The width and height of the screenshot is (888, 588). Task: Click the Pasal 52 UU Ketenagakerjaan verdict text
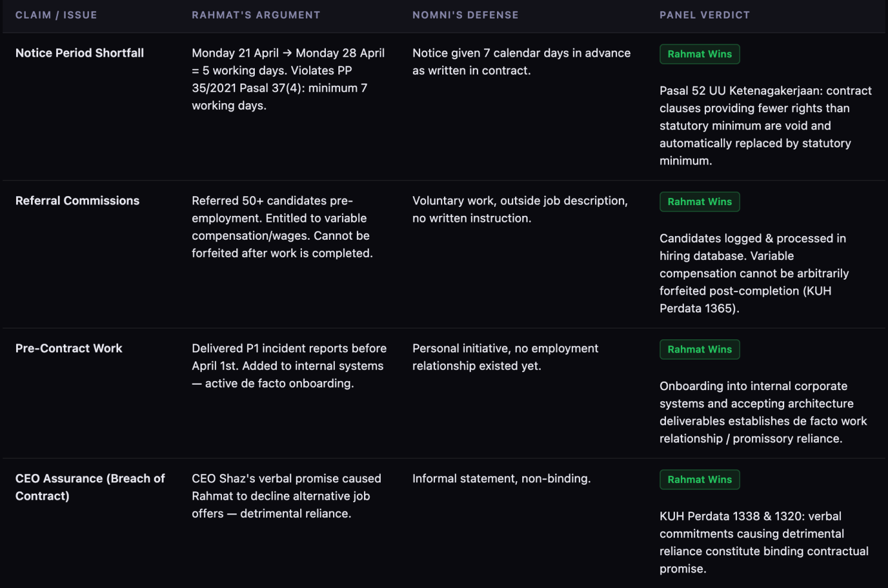click(x=766, y=126)
